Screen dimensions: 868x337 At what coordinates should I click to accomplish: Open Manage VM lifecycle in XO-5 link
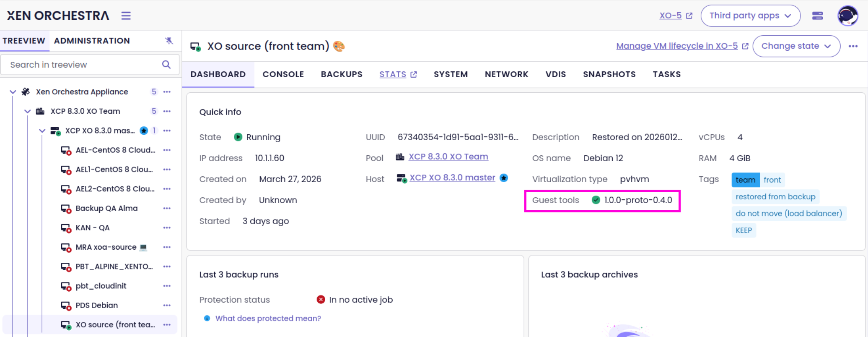pos(682,46)
